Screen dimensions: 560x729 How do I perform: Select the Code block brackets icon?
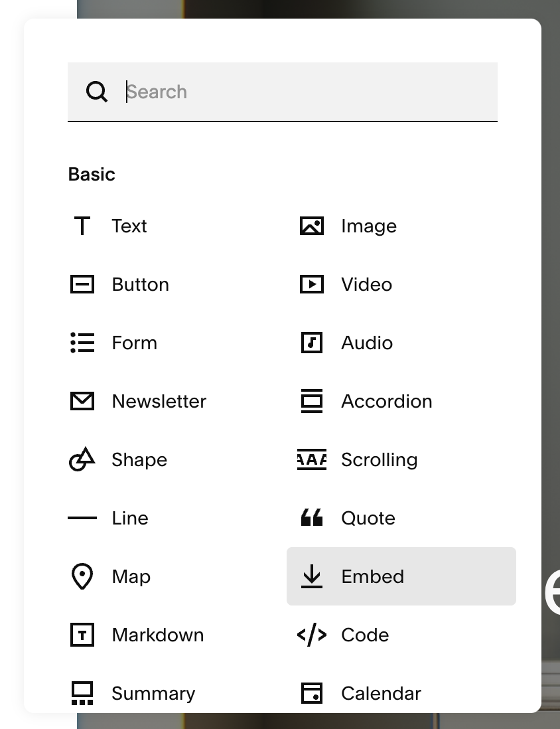click(312, 635)
